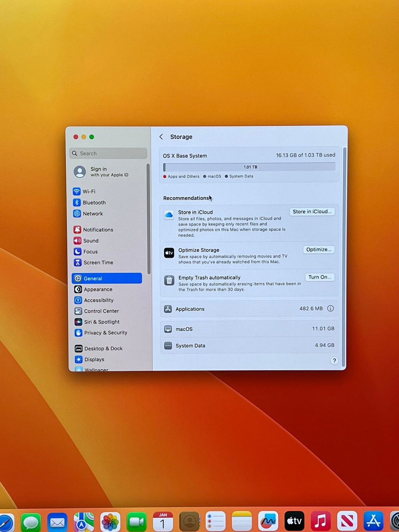Open Notes from the Dock
The height and width of the screenshot is (532, 399).
[x=242, y=521]
